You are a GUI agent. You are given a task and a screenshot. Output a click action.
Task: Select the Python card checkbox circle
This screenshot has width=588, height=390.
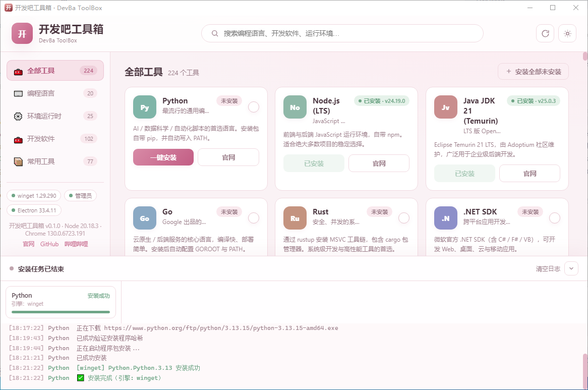click(x=254, y=107)
